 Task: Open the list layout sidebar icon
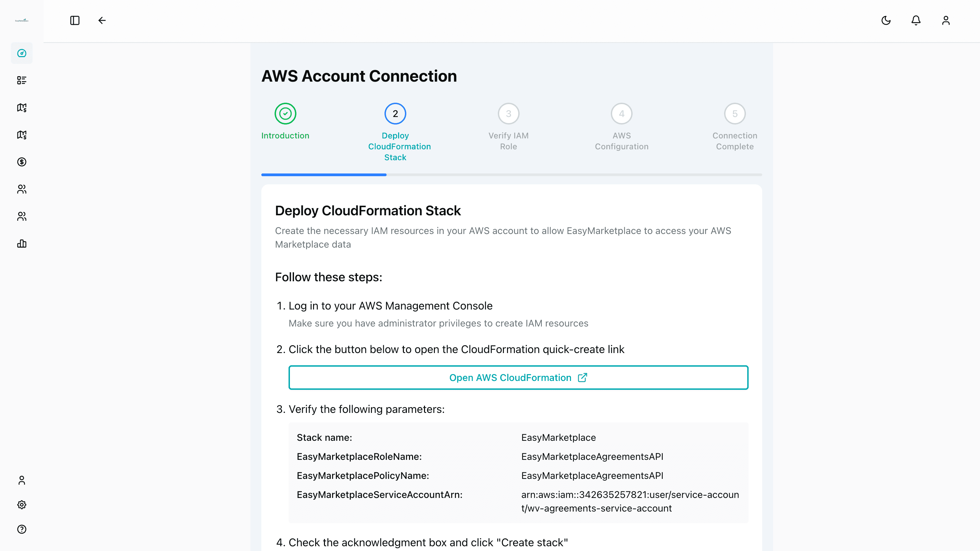(x=22, y=80)
